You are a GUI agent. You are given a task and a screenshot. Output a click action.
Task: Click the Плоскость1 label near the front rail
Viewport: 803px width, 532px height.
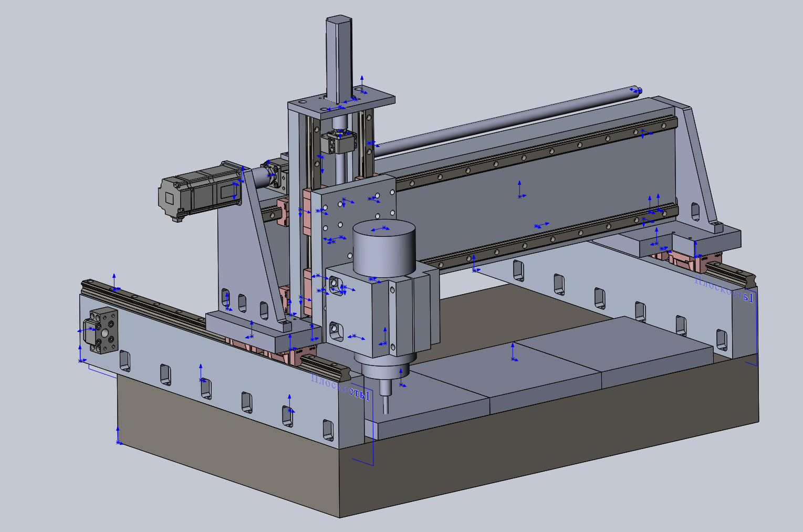341,387
